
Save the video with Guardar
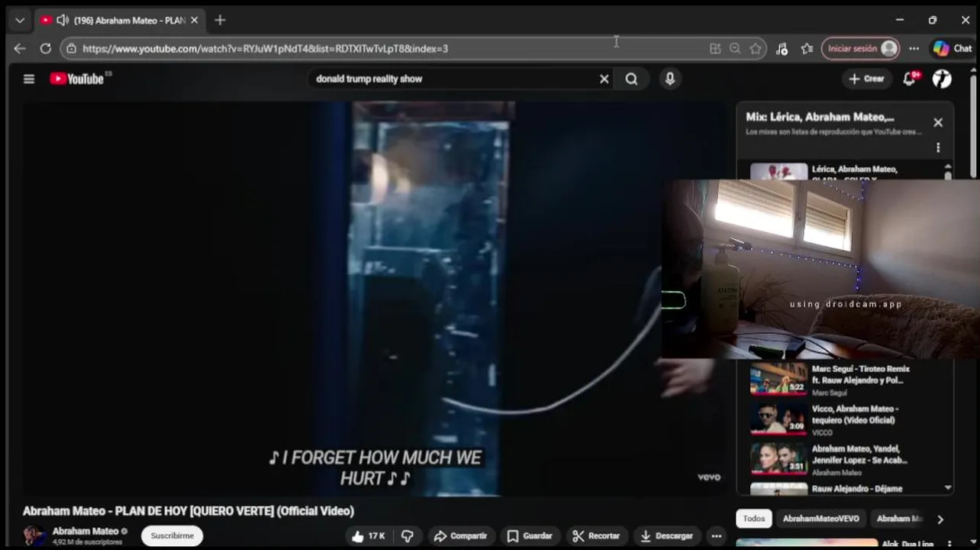pos(529,535)
